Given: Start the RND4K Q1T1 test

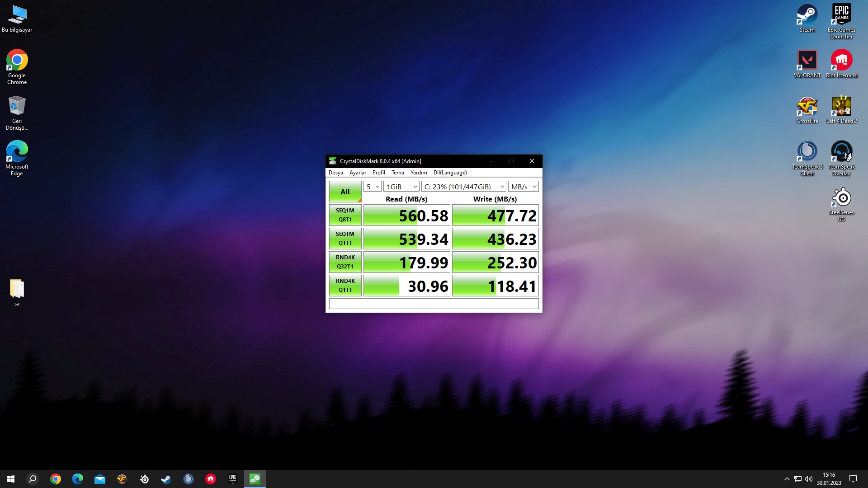Looking at the screenshot, I should coord(345,286).
